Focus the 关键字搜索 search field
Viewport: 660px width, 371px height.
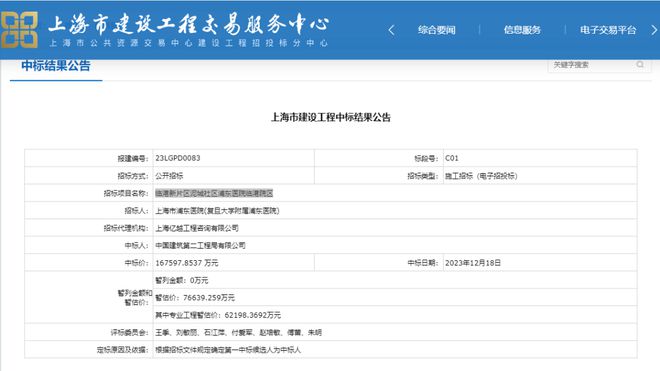click(x=599, y=65)
